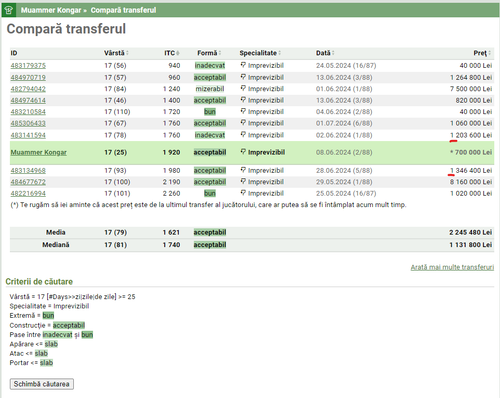Viewport: 500px width, 398px height.
Task: Click Imprevizibil specialty icon in row 484974614
Action: pos(243,100)
